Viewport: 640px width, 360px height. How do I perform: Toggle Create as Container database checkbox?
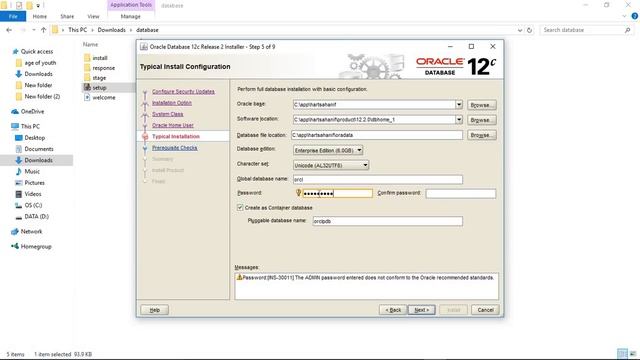coord(240,208)
